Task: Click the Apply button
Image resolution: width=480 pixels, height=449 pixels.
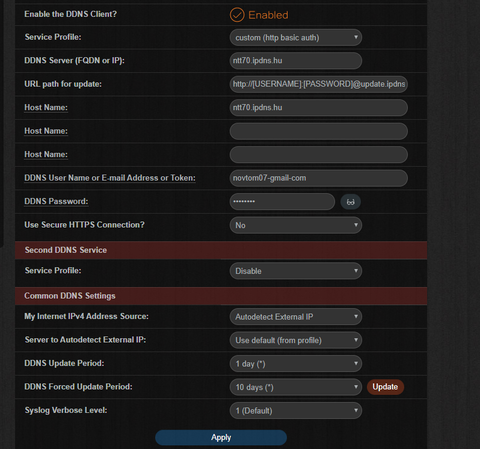Action: click(x=221, y=438)
